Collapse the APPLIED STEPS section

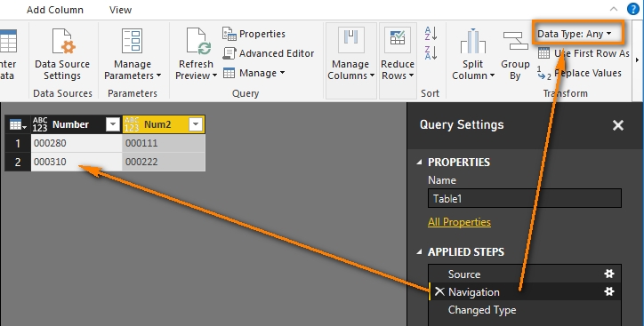(419, 251)
